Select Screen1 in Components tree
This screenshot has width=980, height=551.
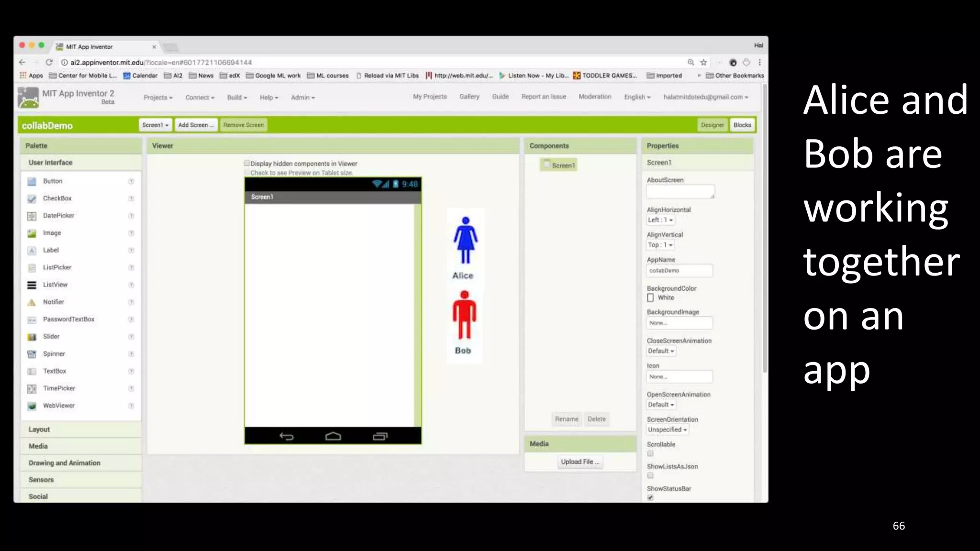(x=559, y=165)
